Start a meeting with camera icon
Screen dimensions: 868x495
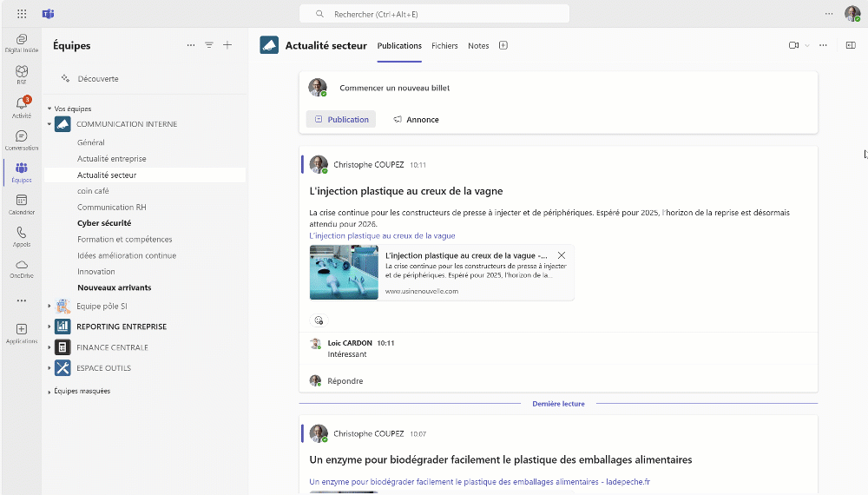point(793,45)
